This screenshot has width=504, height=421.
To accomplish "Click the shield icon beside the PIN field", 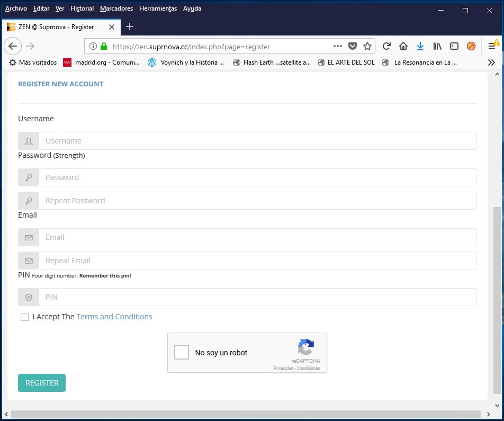I will click(x=29, y=297).
